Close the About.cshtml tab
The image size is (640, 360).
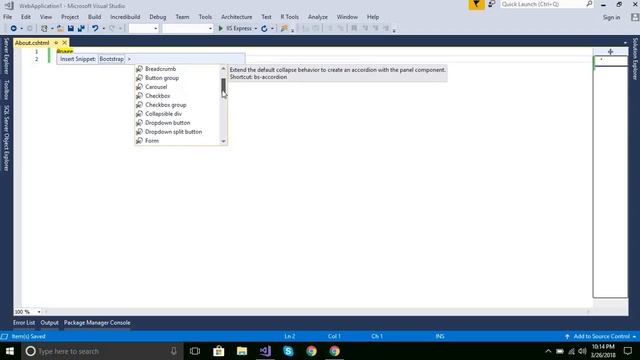click(64, 43)
